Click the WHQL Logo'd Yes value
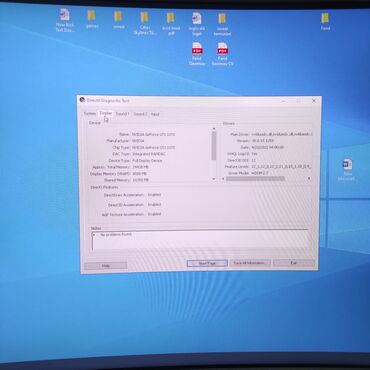 [x=254, y=154]
